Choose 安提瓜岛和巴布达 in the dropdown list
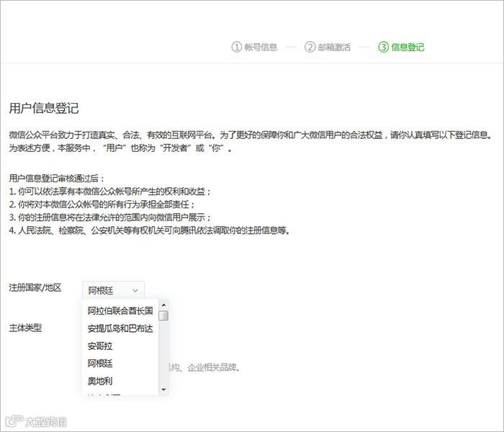The height and width of the screenshot is (432, 504). click(120, 328)
